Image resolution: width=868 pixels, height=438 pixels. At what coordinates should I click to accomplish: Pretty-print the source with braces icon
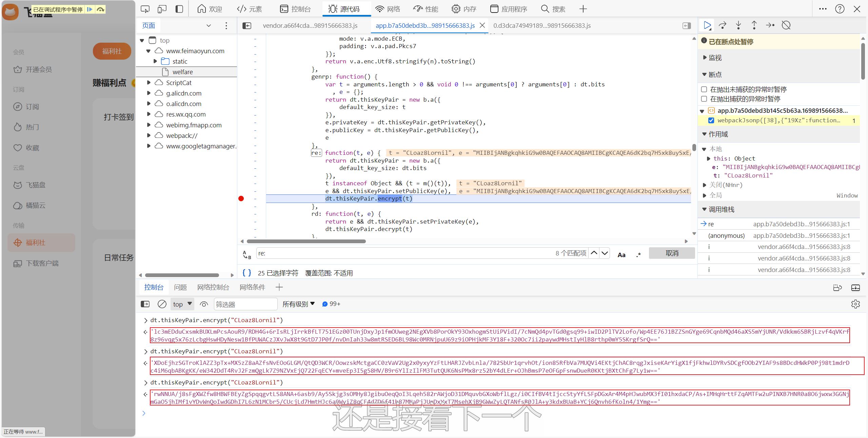pyautogui.click(x=247, y=273)
